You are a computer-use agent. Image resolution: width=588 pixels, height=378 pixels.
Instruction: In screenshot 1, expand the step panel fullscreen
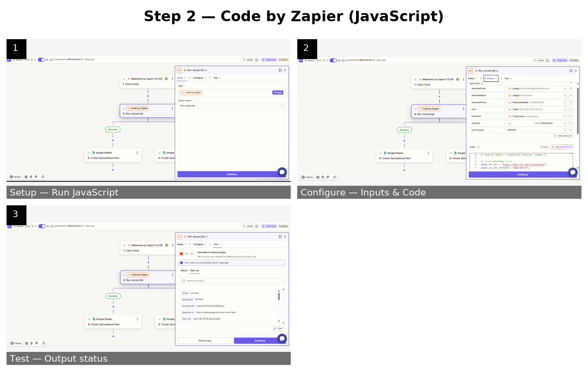coord(280,70)
